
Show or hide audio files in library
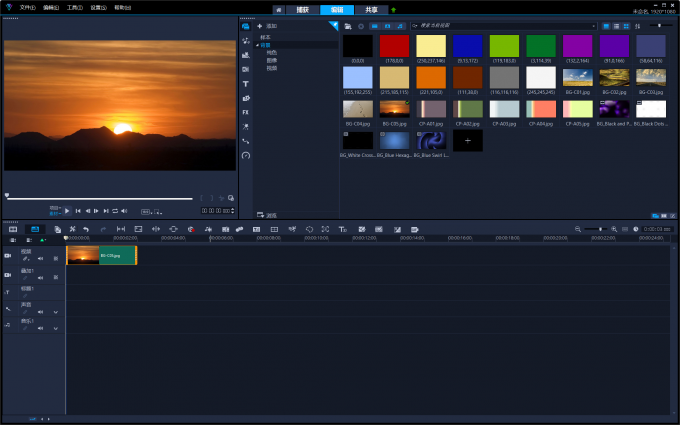(x=400, y=26)
